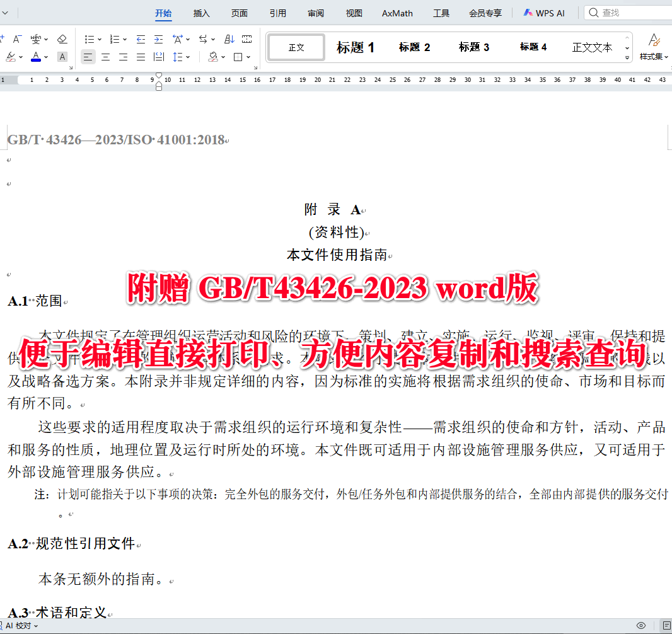Apply pinyin guide to selected text
The image size is (672, 634).
pyautogui.click(x=35, y=38)
